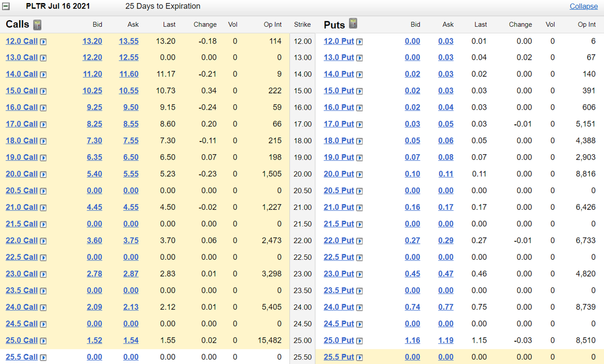Click arrow icon beside 13.0 Call

click(x=43, y=58)
